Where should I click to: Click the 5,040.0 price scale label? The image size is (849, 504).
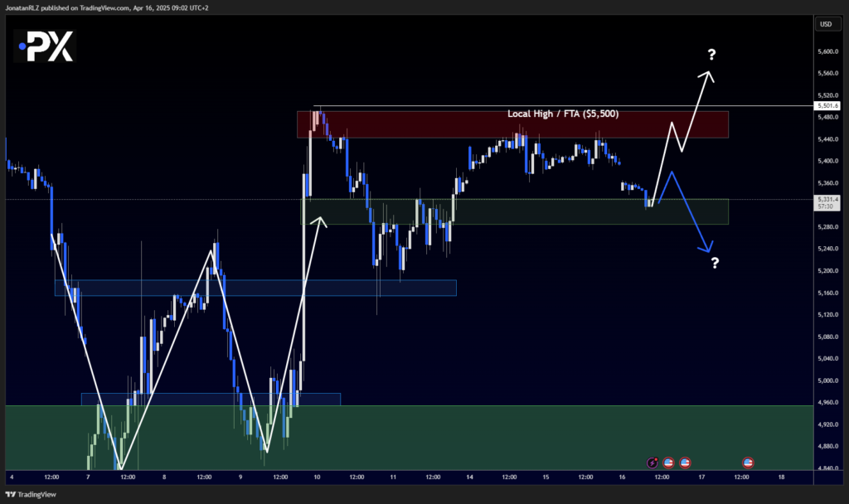pyautogui.click(x=828, y=359)
